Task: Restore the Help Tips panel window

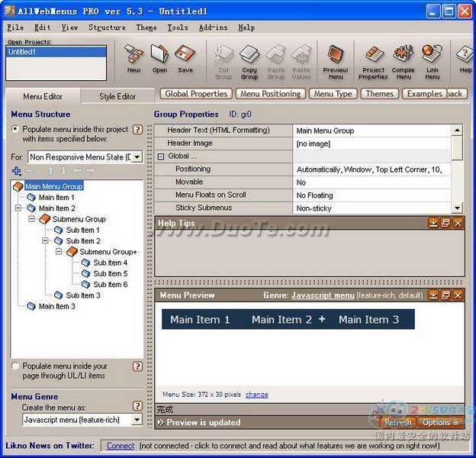Action: coord(445,223)
